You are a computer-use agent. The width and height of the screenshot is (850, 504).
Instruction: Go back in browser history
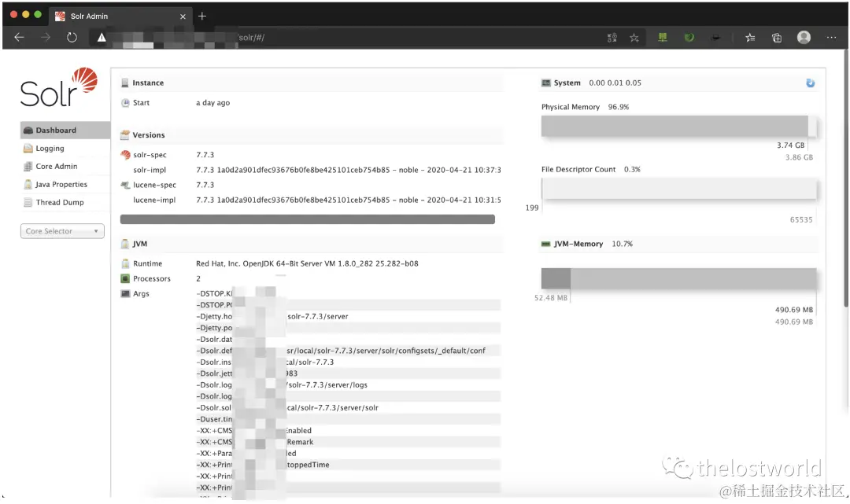tap(19, 38)
